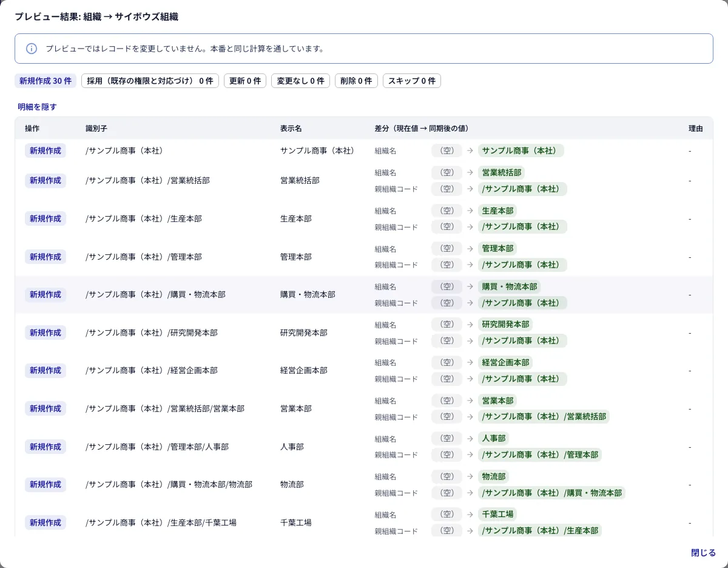Click green 営業統括部 new organization name value
Image resolution: width=728 pixels, height=568 pixels.
coord(502,173)
